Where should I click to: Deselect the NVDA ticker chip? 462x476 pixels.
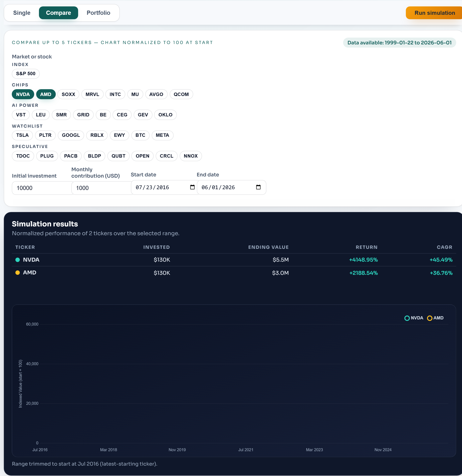pyautogui.click(x=23, y=94)
